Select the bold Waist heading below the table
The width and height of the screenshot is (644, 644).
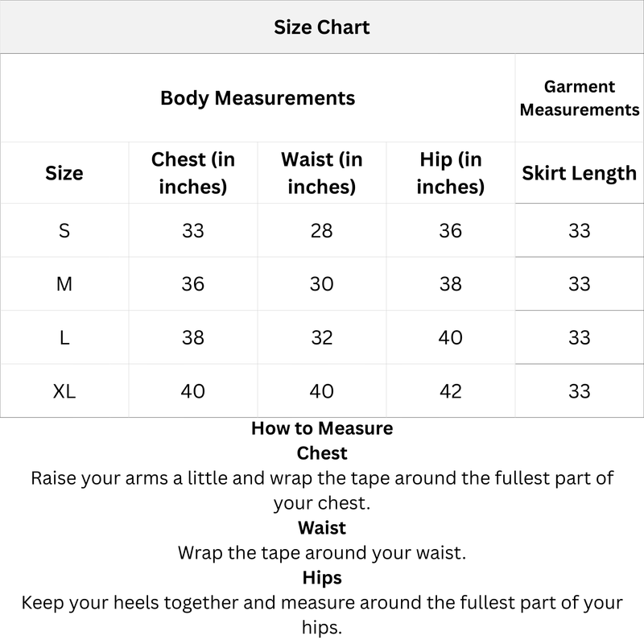pos(322,528)
